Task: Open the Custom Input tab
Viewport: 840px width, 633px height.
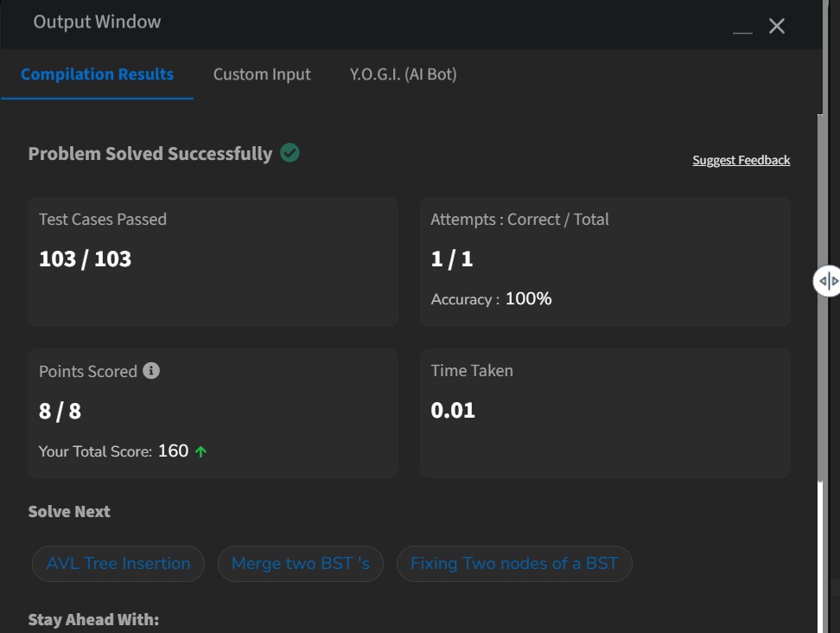Action: click(262, 74)
